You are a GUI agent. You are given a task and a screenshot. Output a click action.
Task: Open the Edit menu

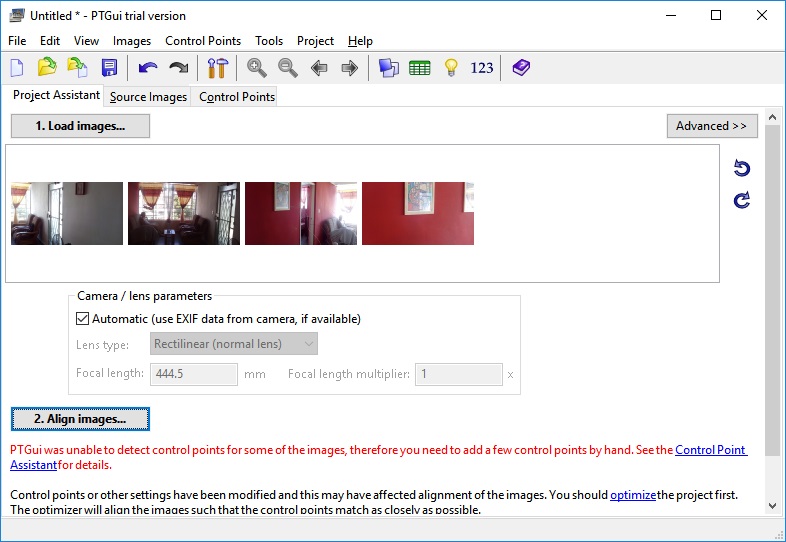pyautogui.click(x=50, y=41)
